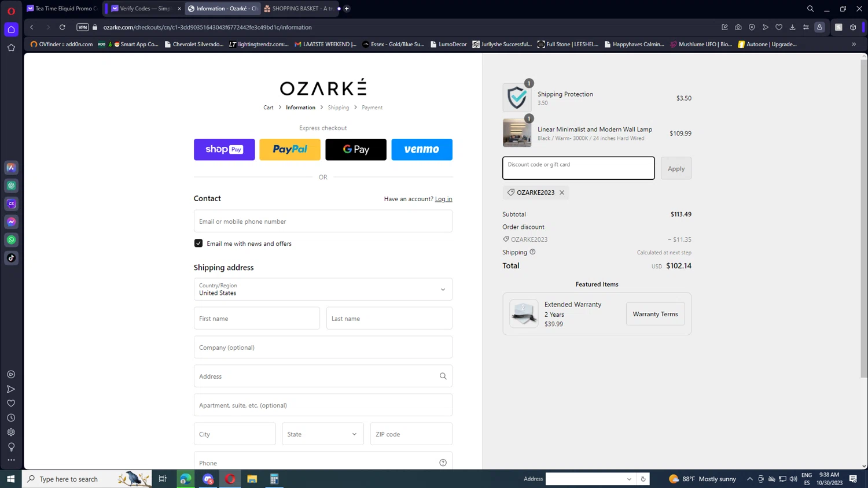The height and width of the screenshot is (488, 868).
Task: Open a new browser tab
Action: [347, 9]
